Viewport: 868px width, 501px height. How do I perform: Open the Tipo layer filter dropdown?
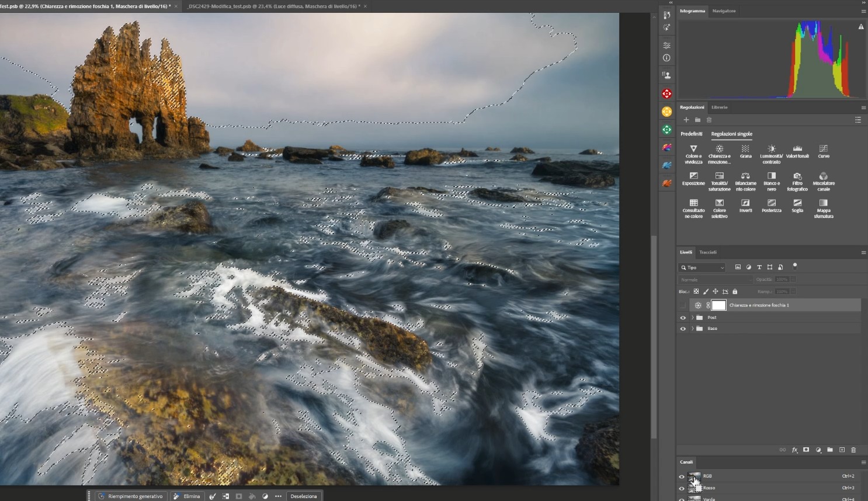(x=702, y=267)
